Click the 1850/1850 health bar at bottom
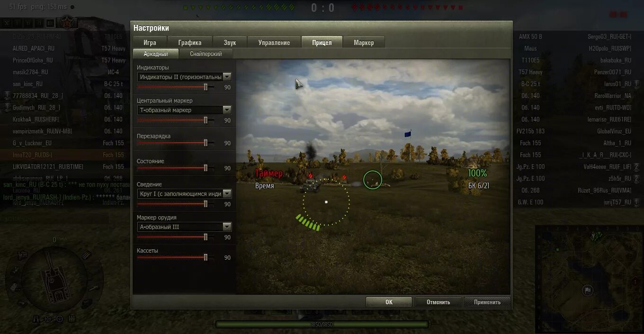The image size is (644, 334). pos(322,325)
